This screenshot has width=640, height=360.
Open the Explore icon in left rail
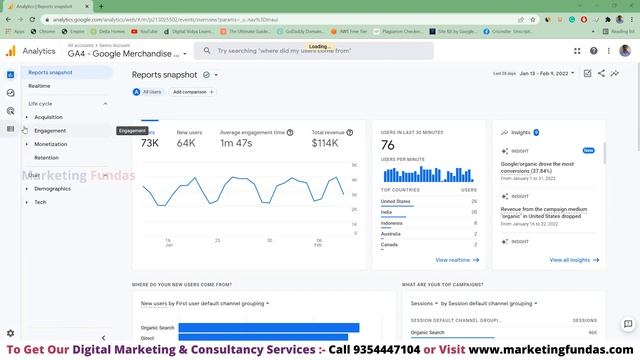[11, 93]
